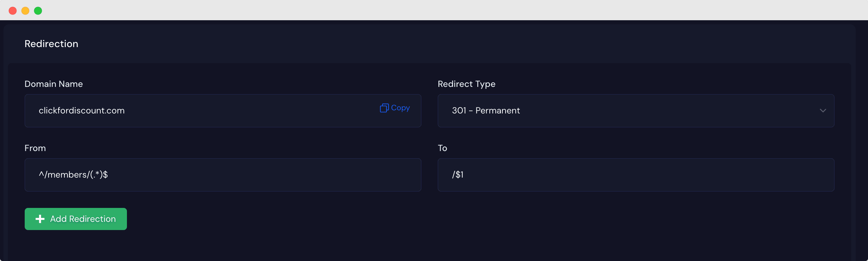Click into the To destination field

[636, 175]
